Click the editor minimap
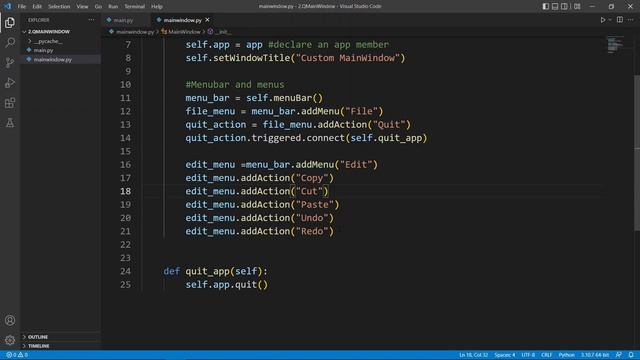The width and height of the screenshot is (640, 360). pyautogui.click(x=616, y=45)
